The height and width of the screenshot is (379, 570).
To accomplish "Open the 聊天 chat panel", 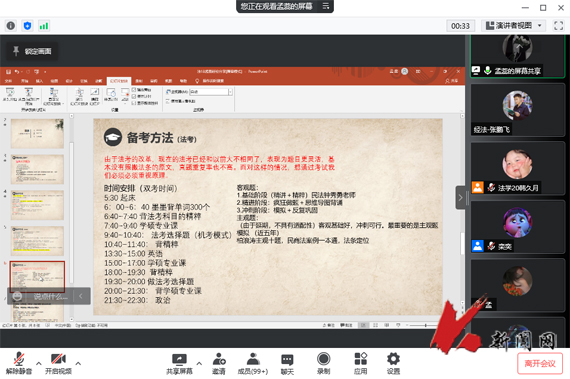I will [287, 363].
